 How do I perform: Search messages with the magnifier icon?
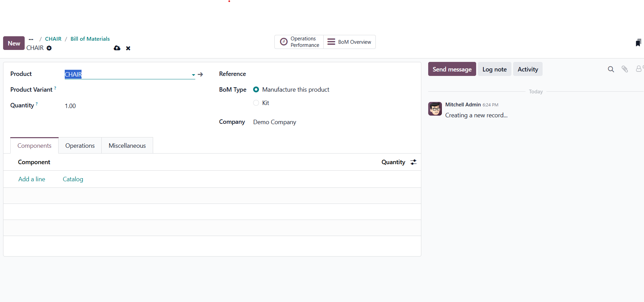pos(611,69)
